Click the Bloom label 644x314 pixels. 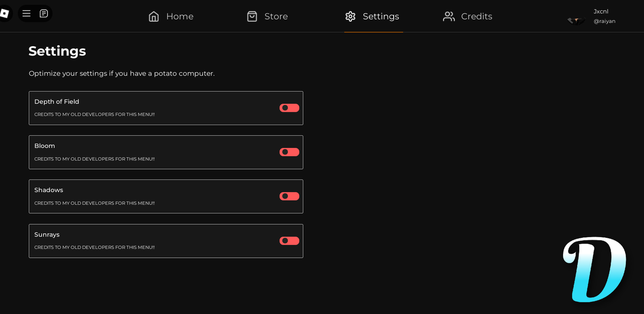coord(45,146)
